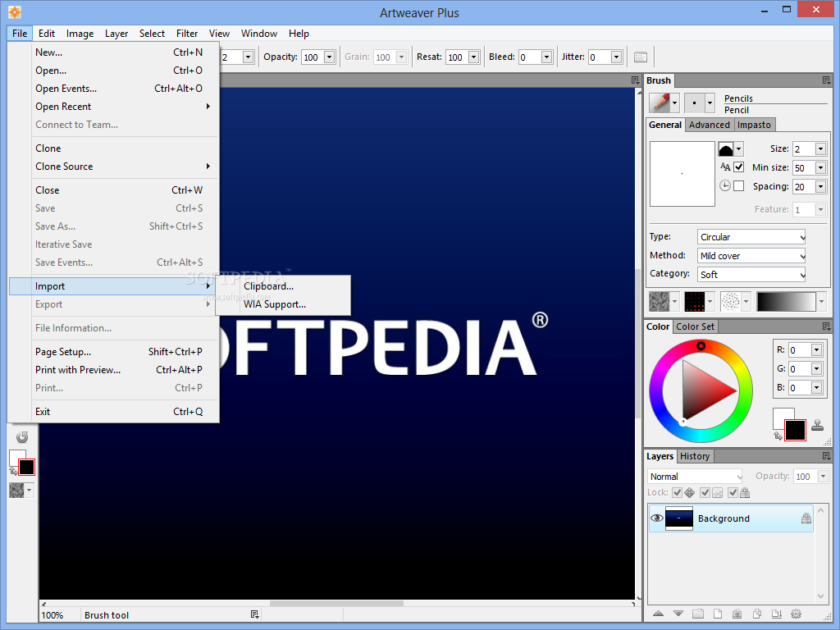The image size is (840, 630).
Task: Switch to the Color Set tab
Action: coord(695,326)
